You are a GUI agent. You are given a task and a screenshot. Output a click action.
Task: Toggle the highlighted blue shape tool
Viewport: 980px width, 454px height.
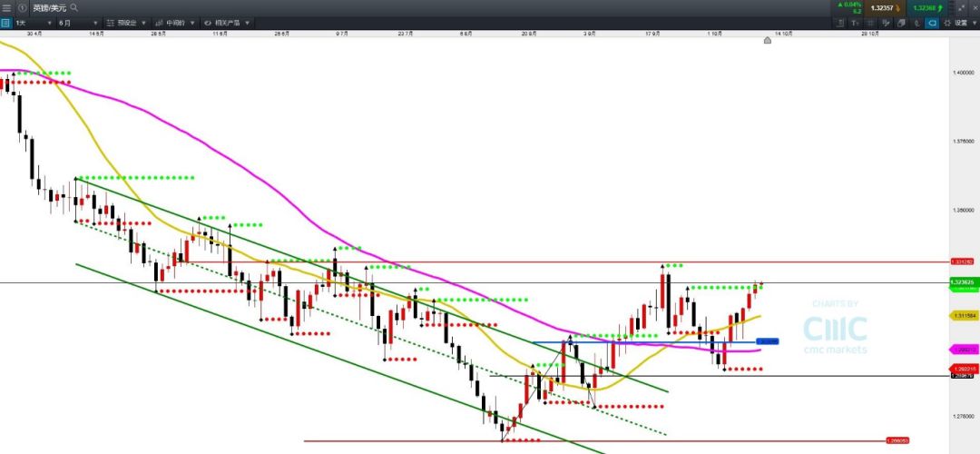pyautogui.click(x=931, y=23)
